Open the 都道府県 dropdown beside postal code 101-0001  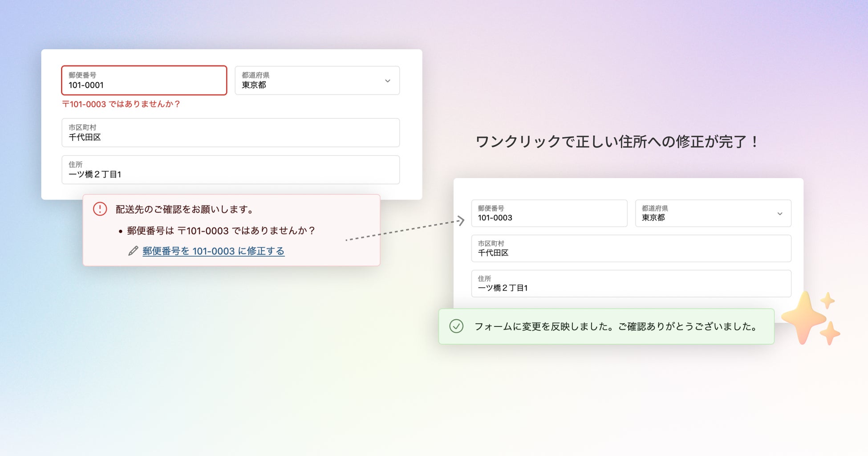[317, 81]
